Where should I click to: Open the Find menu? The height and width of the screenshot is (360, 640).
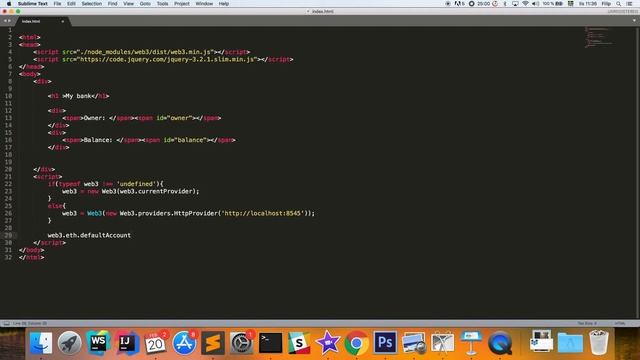pyautogui.click(x=113, y=4)
